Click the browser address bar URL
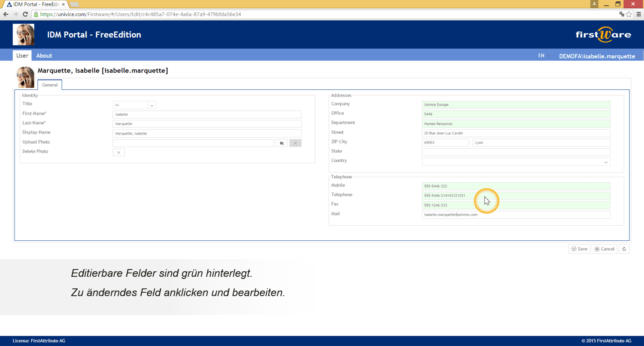 pyautogui.click(x=140, y=14)
